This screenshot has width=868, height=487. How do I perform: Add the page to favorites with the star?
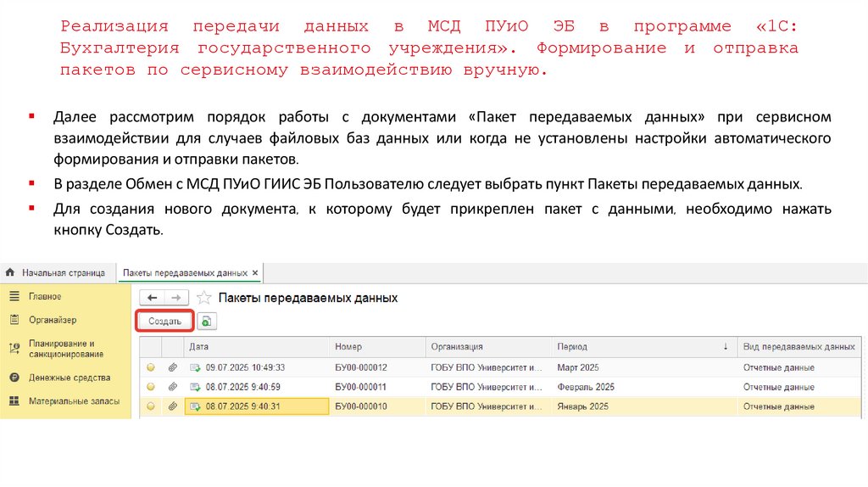pos(204,298)
